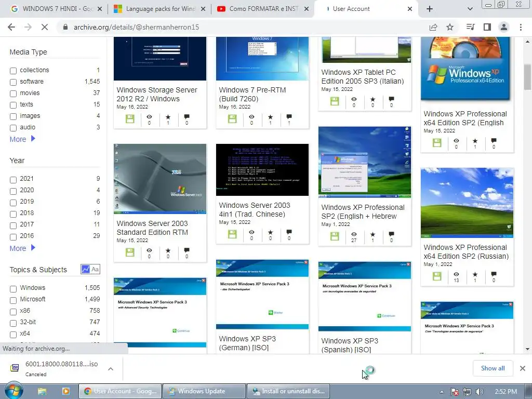532x399 pixels.
Task: Open Windows Server 2003 gray desktop thumbnail
Action: [x=160, y=179]
